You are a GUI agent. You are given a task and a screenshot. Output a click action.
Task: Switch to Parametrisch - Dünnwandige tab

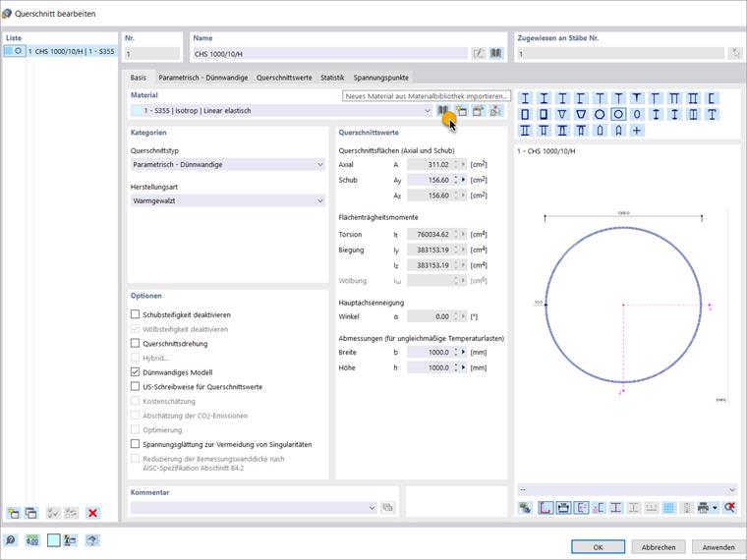[203, 78]
